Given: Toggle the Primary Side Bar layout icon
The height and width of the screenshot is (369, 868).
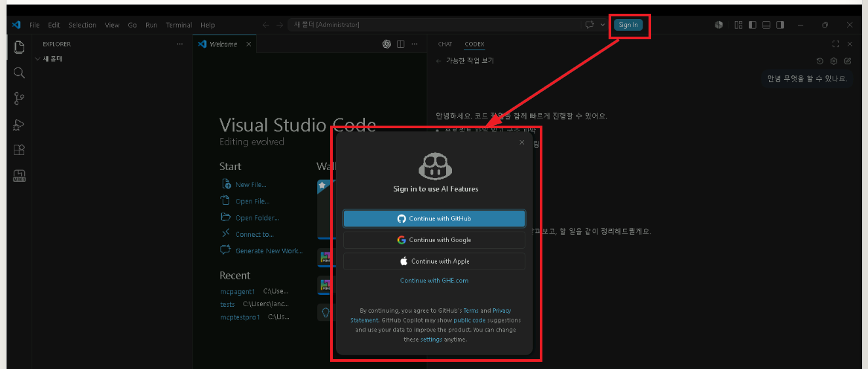Looking at the screenshot, I should point(753,25).
